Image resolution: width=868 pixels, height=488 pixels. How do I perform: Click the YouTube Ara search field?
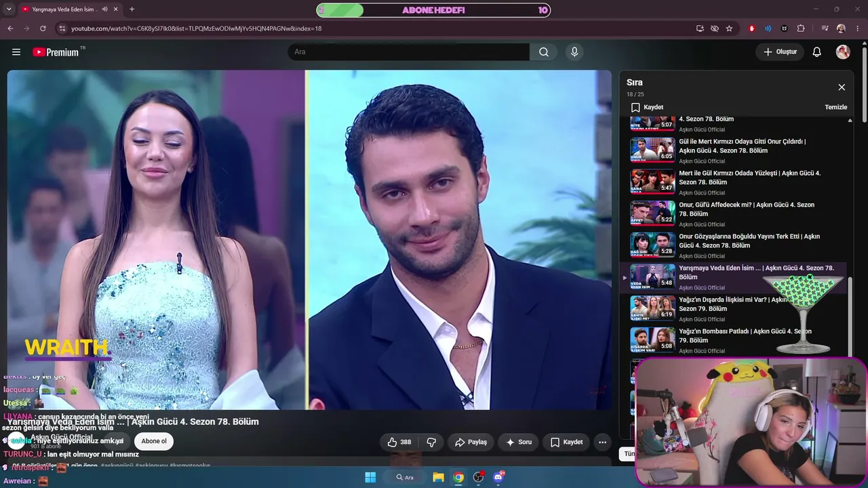pos(408,52)
